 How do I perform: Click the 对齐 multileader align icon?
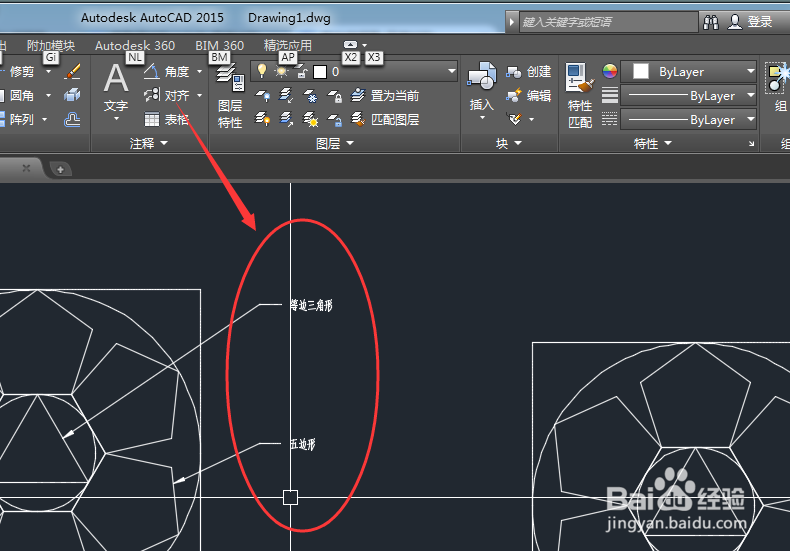(152, 95)
